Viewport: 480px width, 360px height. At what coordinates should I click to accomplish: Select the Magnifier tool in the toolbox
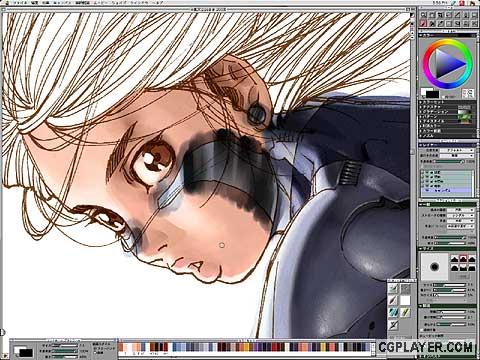tap(424, 15)
